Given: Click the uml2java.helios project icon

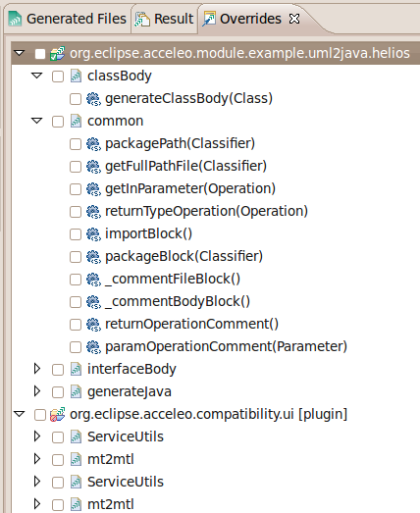Looking at the screenshot, I should [x=57, y=53].
